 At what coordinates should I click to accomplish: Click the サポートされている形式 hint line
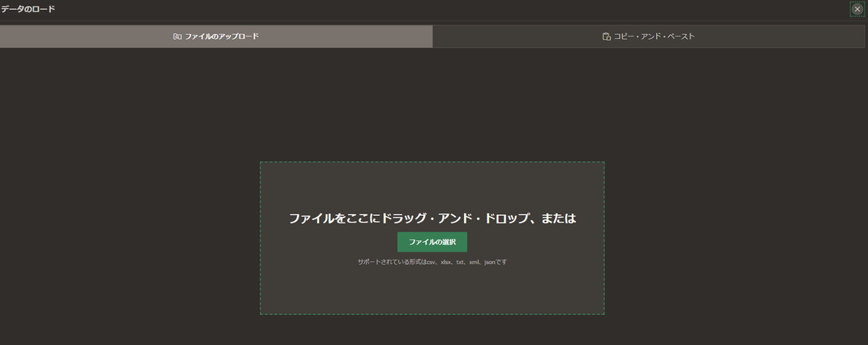tap(432, 262)
